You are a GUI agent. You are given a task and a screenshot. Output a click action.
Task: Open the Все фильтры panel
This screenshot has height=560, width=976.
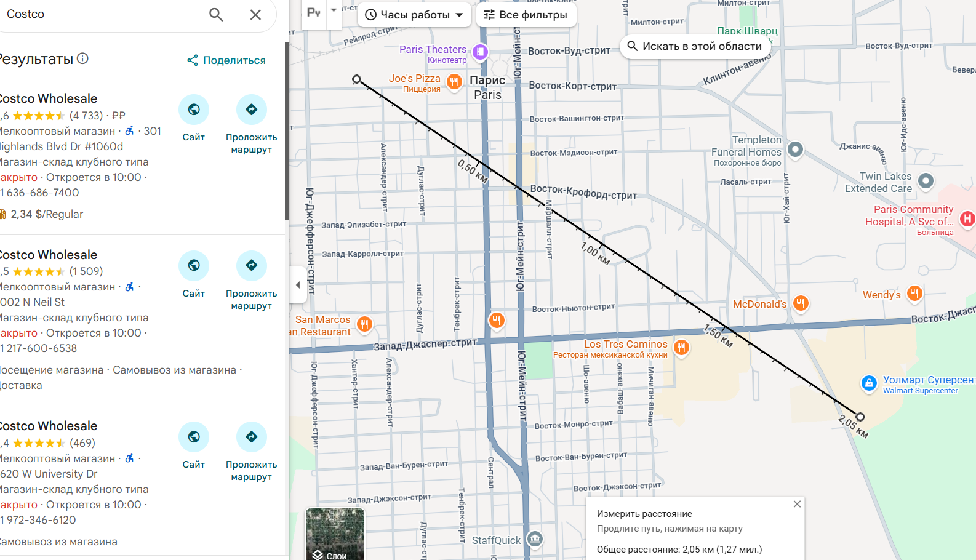click(526, 15)
